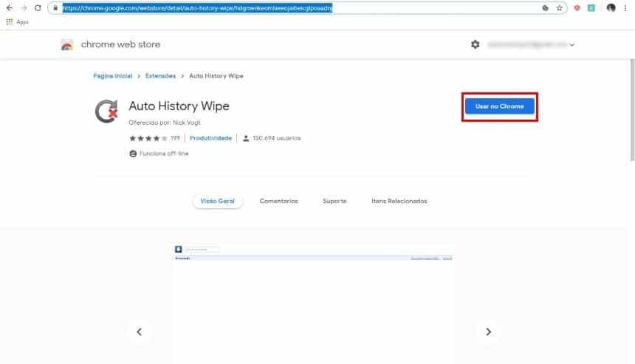Reload the page with the refresh icon
Screen dimensions: 635x364
[38, 8]
